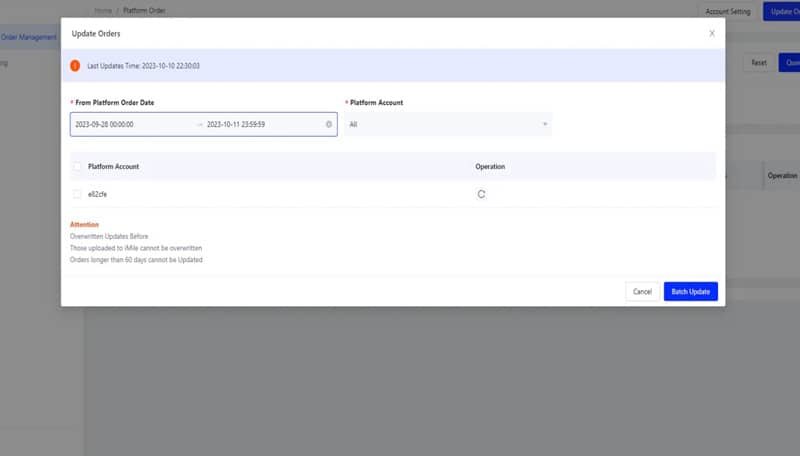Cancel the Update Orders dialog
This screenshot has width=800, height=456.
tap(642, 292)
